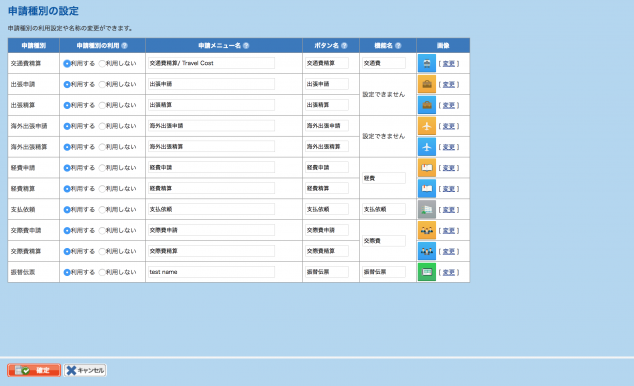Click the 設定できません text beside 海外出張申請
Image resolution: width=634 pixels, height=386 pixels.
[x=383, y=136]
